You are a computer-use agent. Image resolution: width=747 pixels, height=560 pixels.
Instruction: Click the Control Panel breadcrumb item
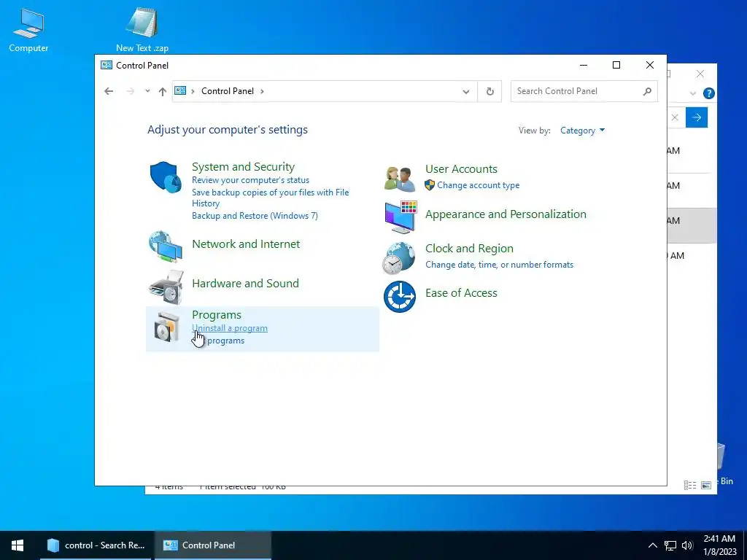(228, 91)
